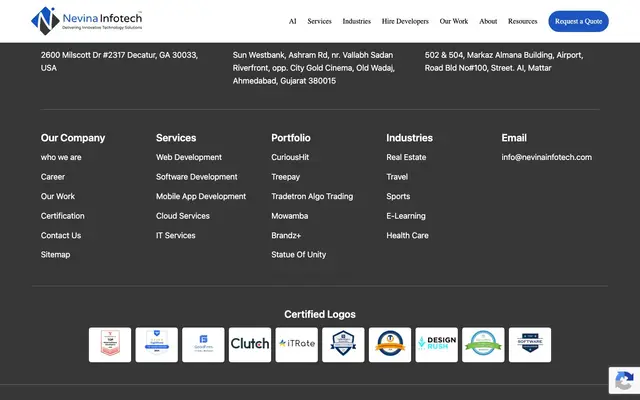Open the iTRate certification logo
640x400 pixels.
297,344
